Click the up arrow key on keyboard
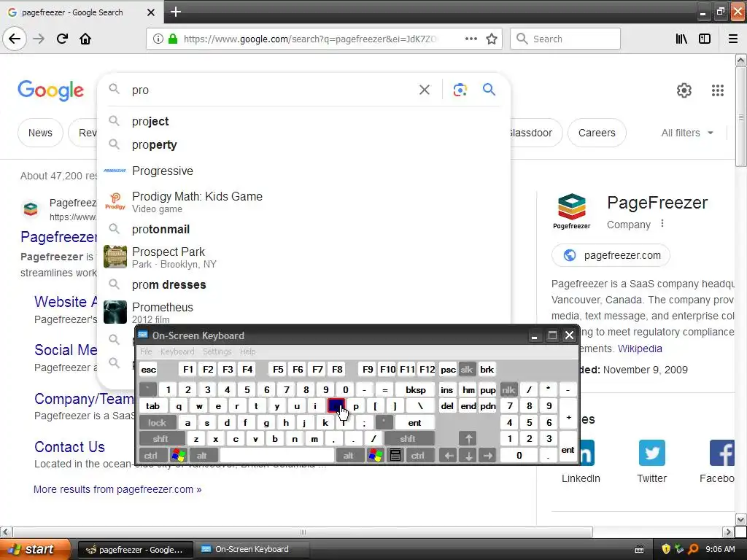The image size is (747, 560). (x=468, y=438)
